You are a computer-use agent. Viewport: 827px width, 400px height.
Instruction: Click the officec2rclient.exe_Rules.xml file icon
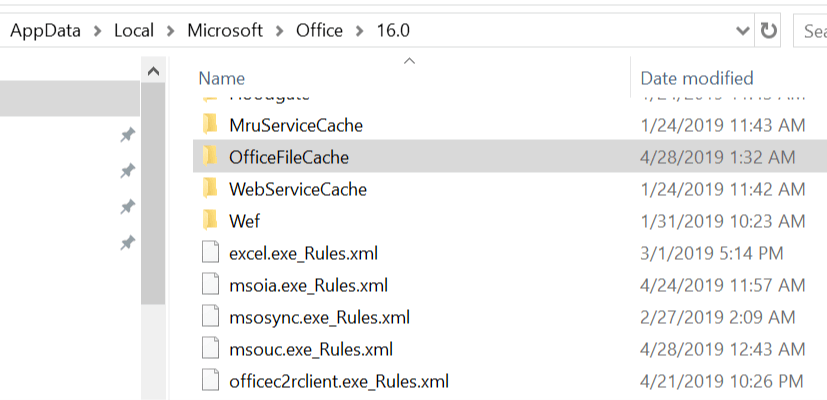click(209, 381)
